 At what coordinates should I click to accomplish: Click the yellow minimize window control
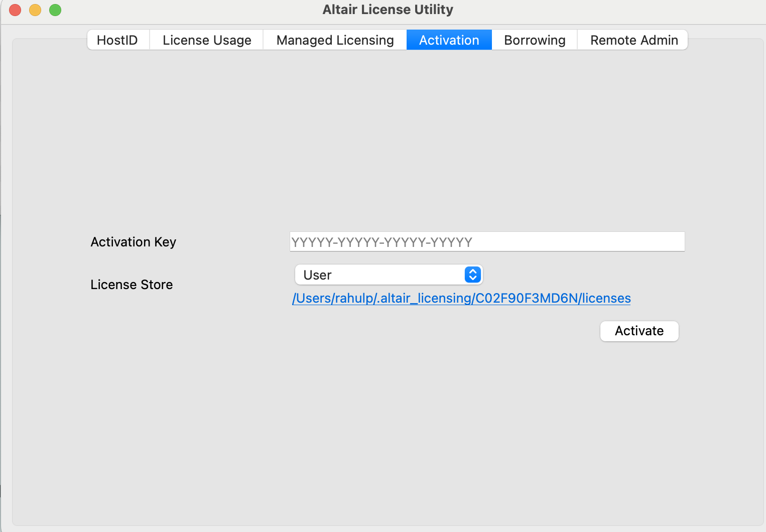pyautogui.click(x=35, y=10)
